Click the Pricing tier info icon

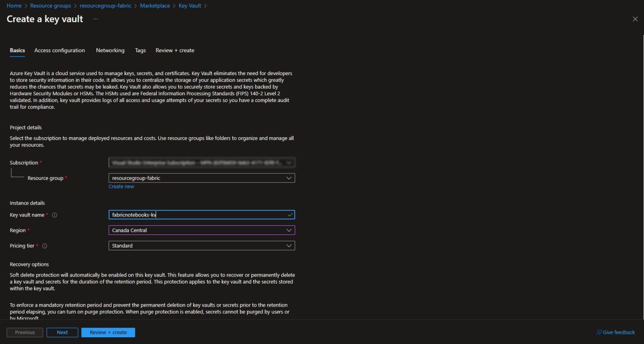click(x=45, y=246)
